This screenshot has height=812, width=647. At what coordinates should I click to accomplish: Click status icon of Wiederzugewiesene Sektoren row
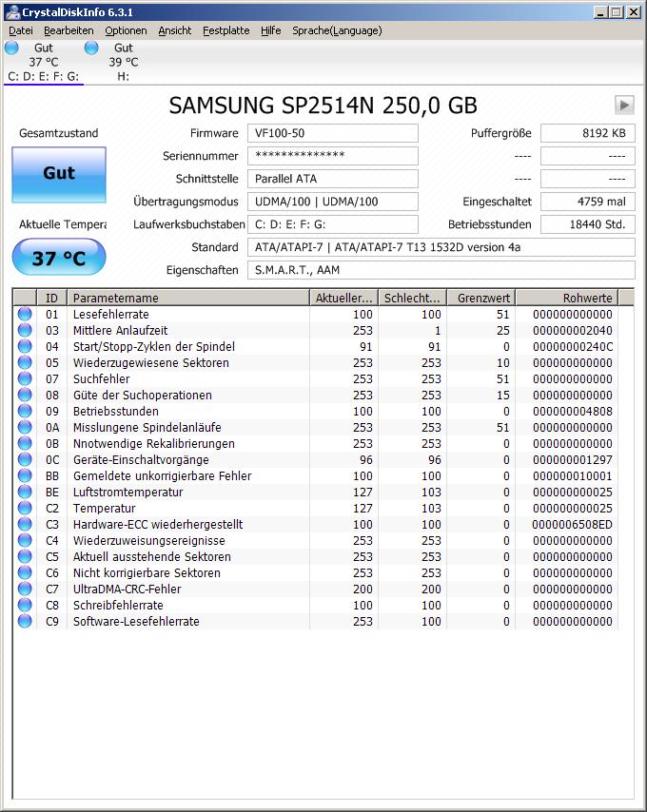[25, 362]
